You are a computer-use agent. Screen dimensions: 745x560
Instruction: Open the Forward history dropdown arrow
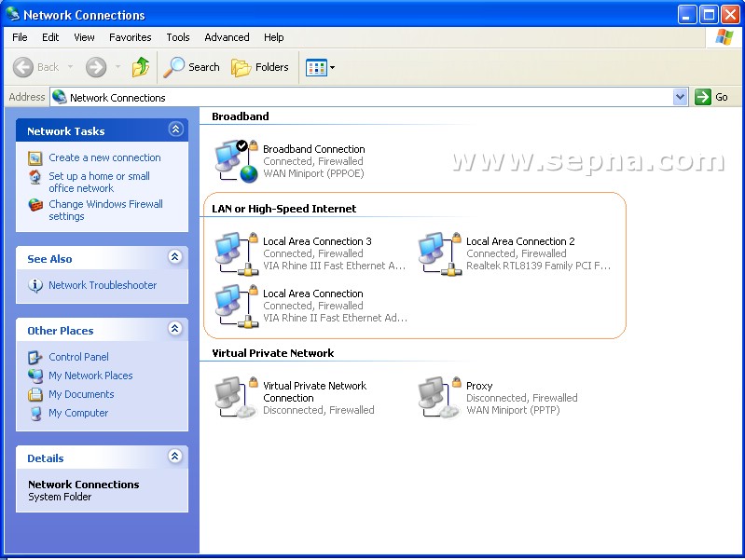pyautogui.click(x=117, y=67)
